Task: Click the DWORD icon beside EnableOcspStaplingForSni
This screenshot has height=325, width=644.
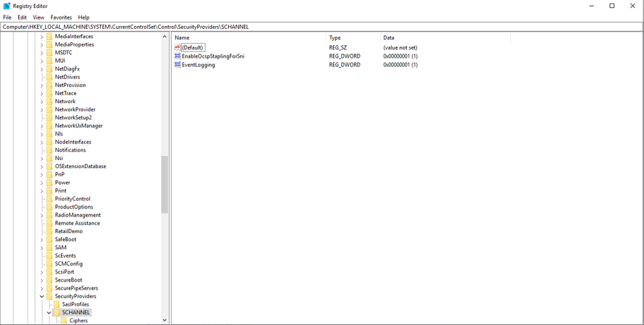Action: 178,56
